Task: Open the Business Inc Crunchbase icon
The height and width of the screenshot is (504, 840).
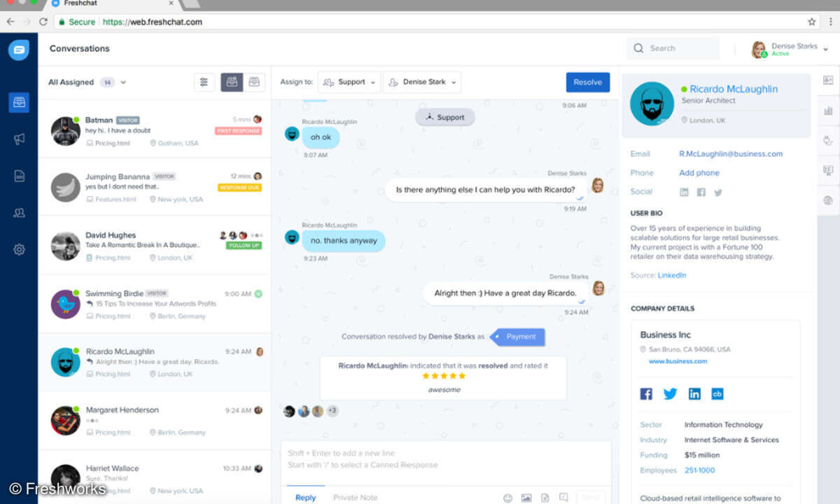Action: point(717,394)
